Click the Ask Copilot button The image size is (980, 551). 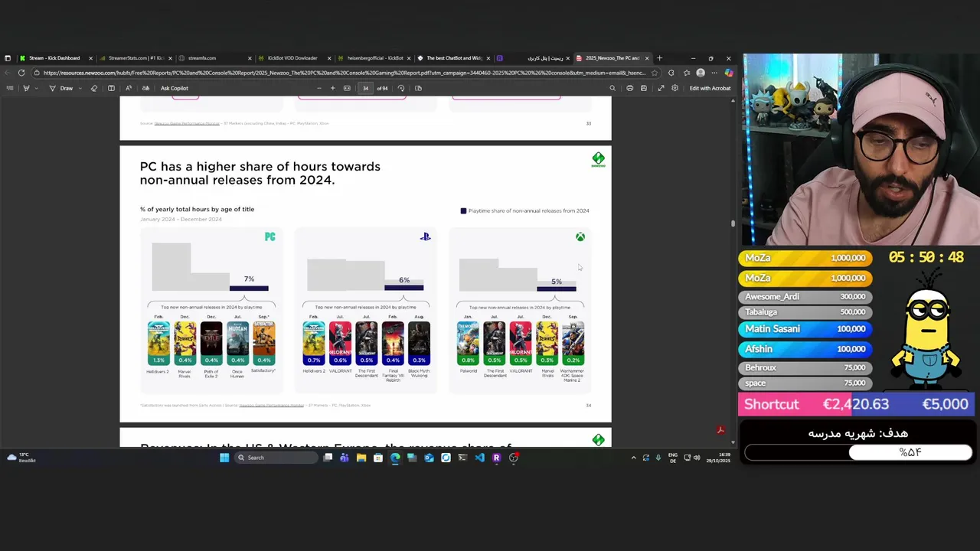(175, 88)
